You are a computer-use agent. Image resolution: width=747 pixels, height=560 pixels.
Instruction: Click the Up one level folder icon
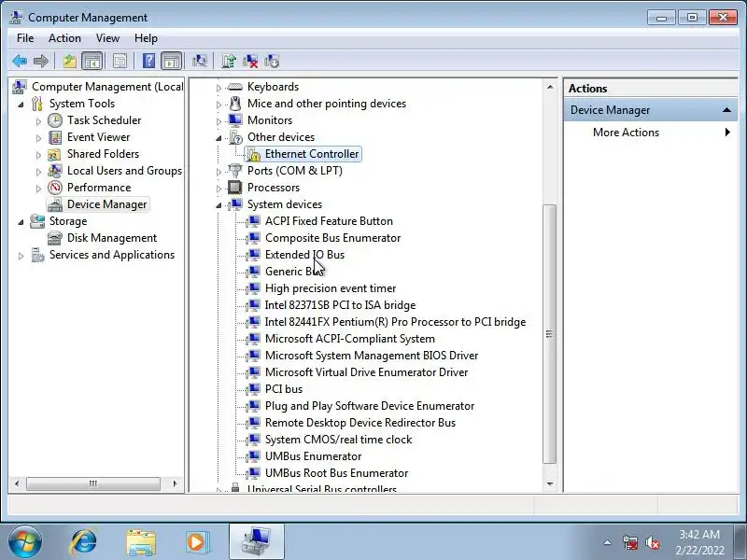click(69, 61)
